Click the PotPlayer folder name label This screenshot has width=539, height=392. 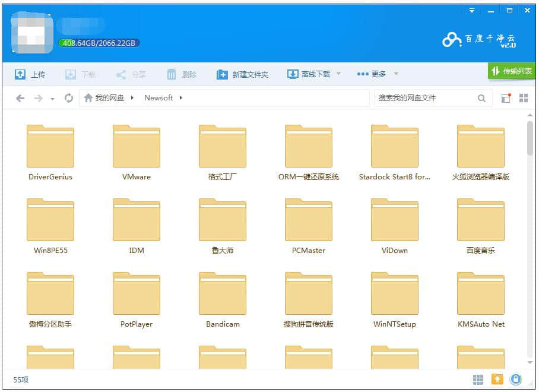pyautogui.click(x=137, y=324)
